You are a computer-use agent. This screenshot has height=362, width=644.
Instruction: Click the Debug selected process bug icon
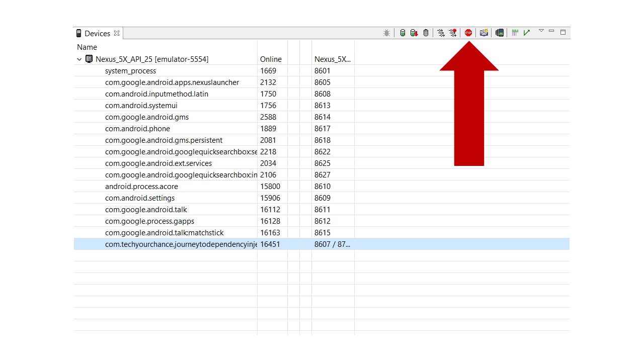coord(386,33)
